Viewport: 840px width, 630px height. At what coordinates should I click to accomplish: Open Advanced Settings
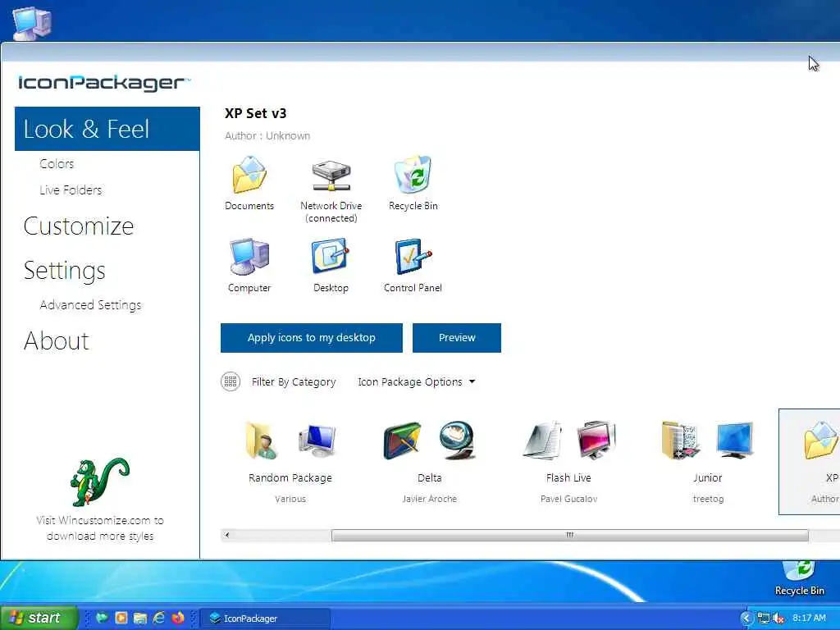[90, 305]
